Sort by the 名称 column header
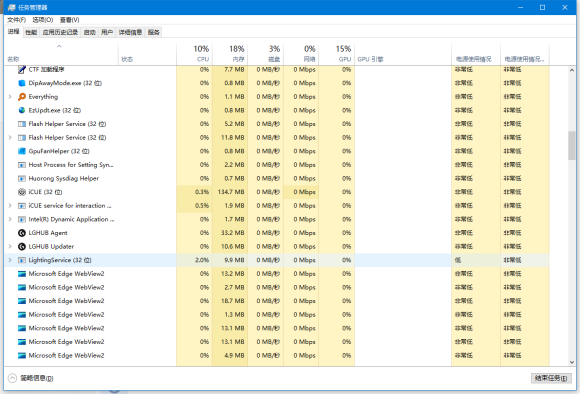 coord(61,54)
